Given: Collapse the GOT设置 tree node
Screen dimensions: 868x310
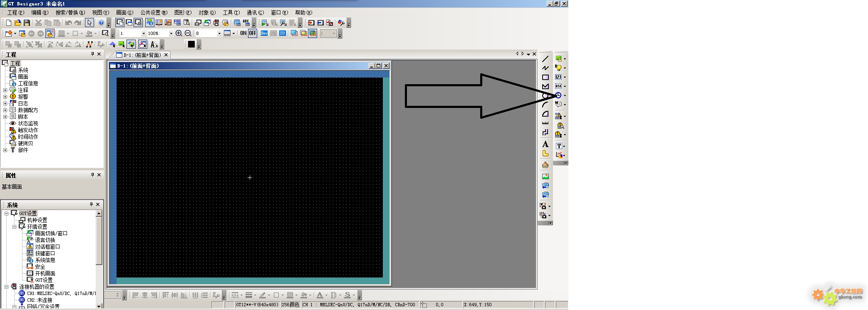Looking at the screenshot, I should coord(6,213).
